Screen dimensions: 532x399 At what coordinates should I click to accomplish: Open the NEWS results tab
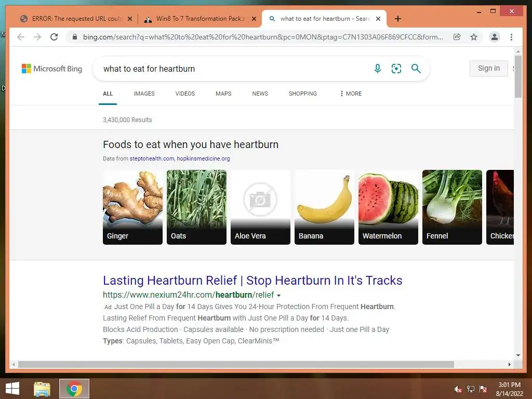pyautogui.click(x=260, y=94)
